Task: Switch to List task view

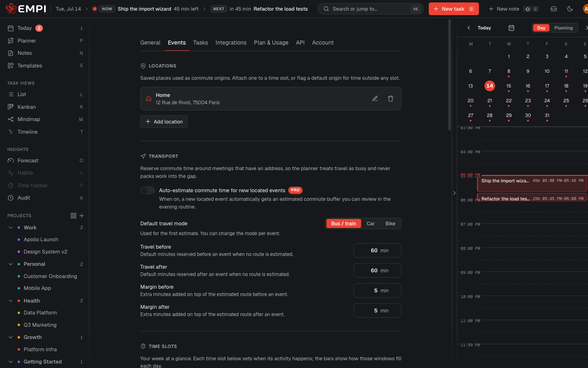Action: tap(45, 94)
